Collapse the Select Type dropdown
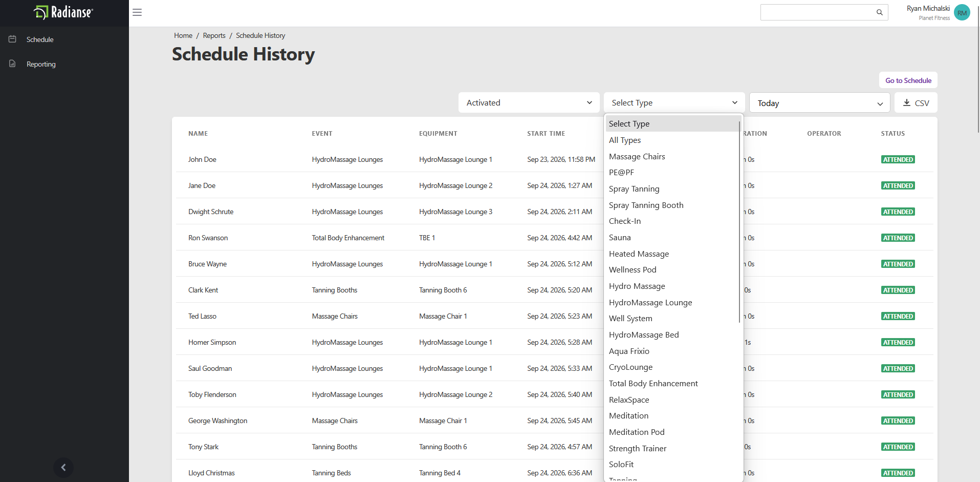Image resolution: width=980 pixels, height=482 pixels. coord(674,102)
